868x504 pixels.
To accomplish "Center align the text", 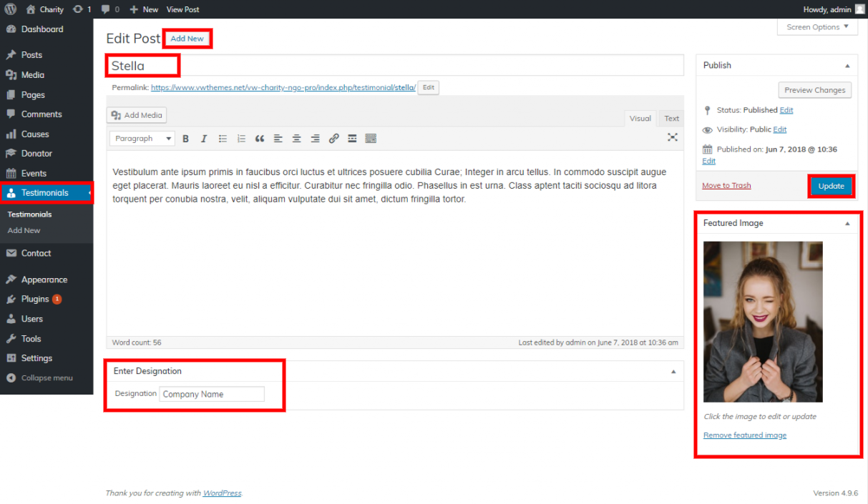I will click(296, 139).
